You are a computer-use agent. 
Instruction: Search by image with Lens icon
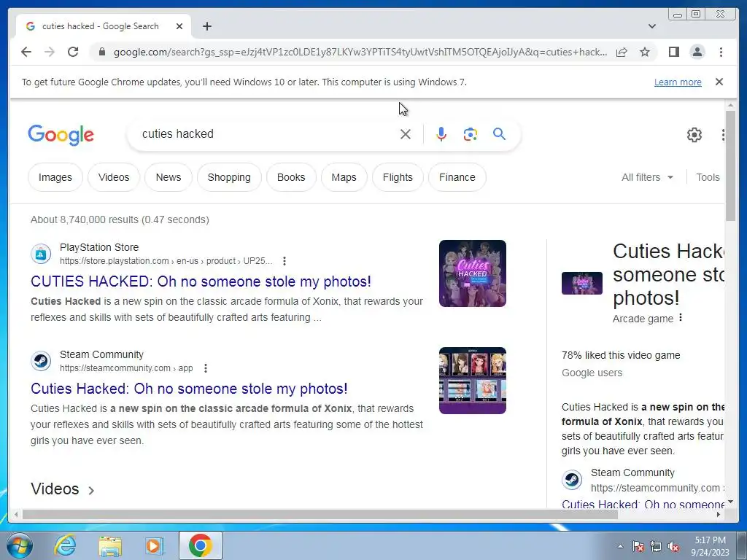pos(471,134)
